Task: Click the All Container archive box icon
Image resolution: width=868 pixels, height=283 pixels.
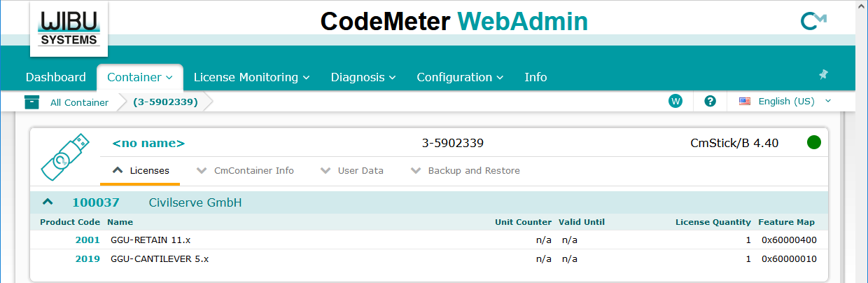Action: pos(31,102)
